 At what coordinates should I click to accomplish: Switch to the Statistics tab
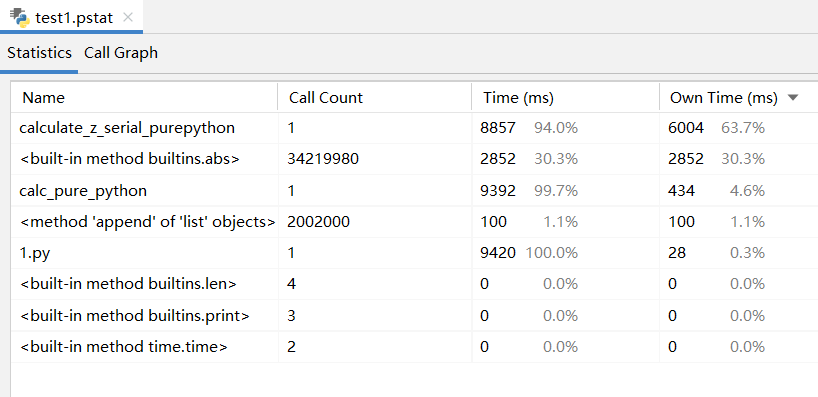[x=39, y=53]
